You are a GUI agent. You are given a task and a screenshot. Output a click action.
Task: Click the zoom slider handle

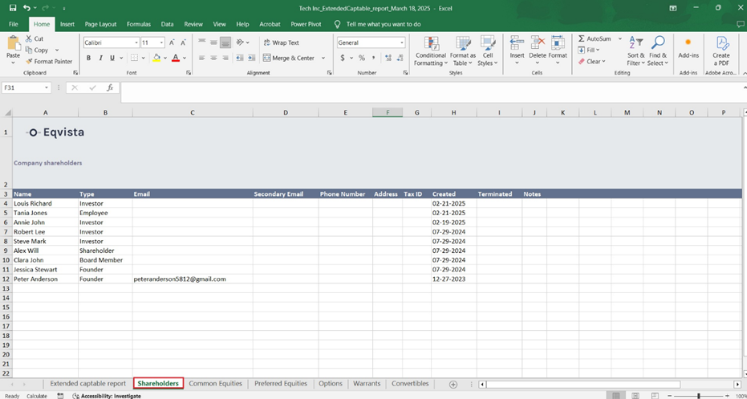(x=698, y=396)
